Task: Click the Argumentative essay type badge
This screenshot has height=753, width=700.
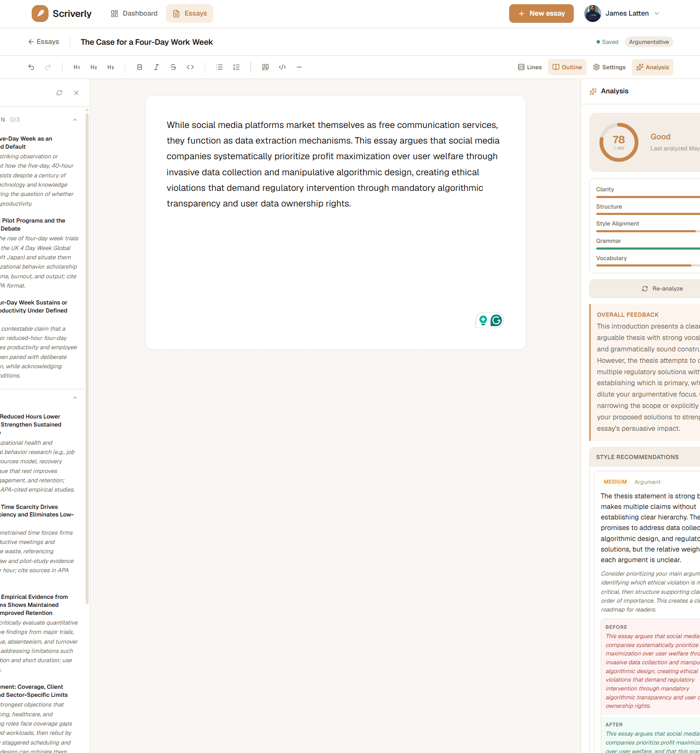Action: pyautogui.click(x=648, y=42)
